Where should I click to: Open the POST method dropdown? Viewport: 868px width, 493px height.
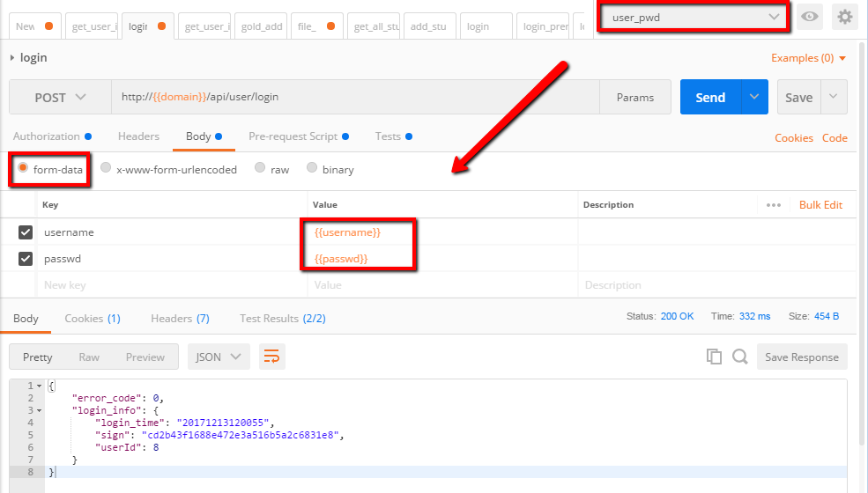(60, 98)
